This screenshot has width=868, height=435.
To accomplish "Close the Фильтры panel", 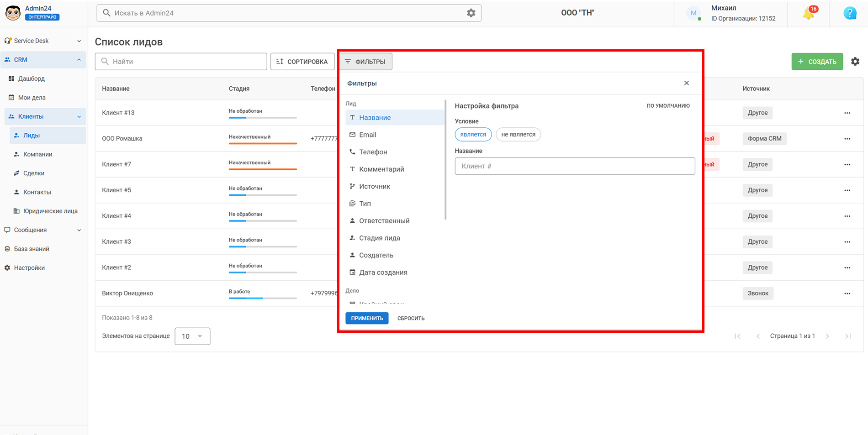I will click(686, 83).
